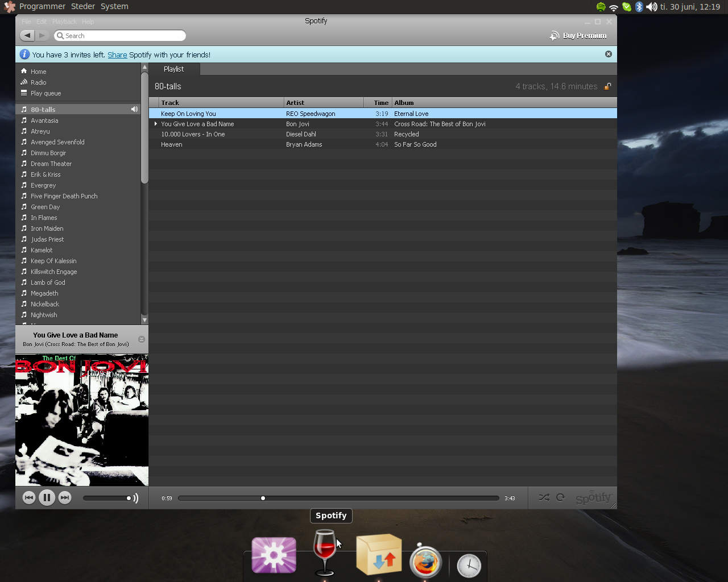
Task: Open the Playback menu
Action: (64, 22)
